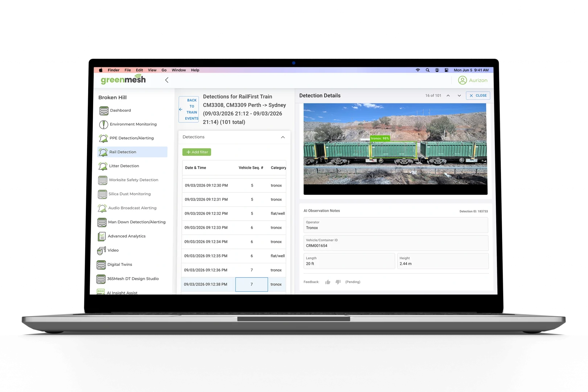Open the Finder menu
Viewport: 588px width, 392px height.
coord(114,70)
